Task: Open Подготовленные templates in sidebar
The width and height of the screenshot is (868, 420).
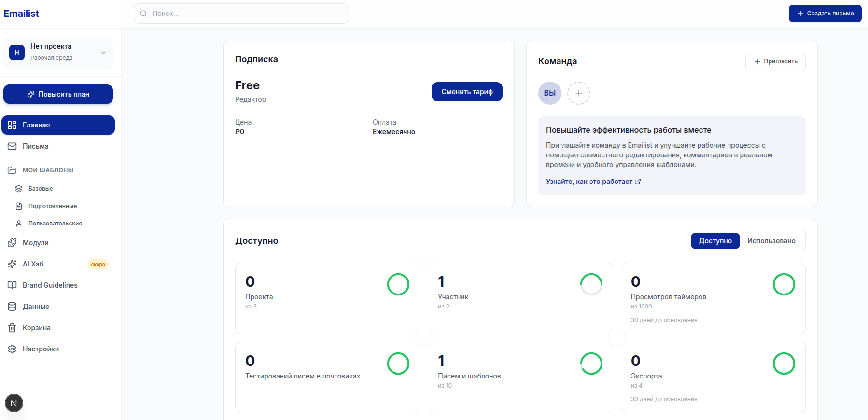Action: 52,206
